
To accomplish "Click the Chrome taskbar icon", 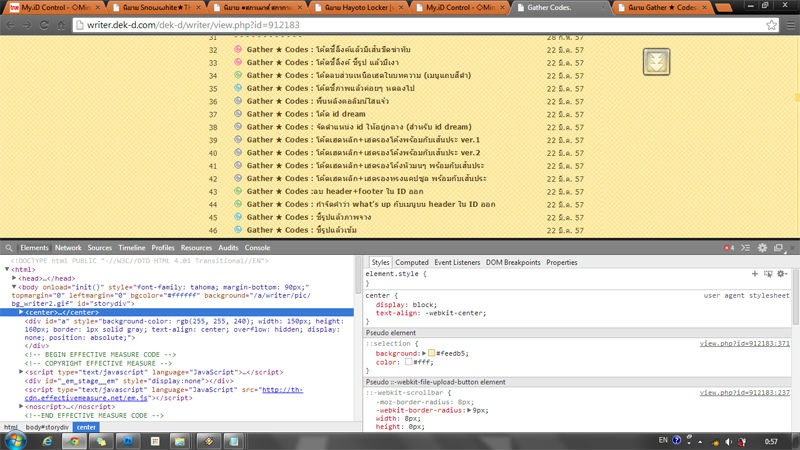I will point(74,441).
